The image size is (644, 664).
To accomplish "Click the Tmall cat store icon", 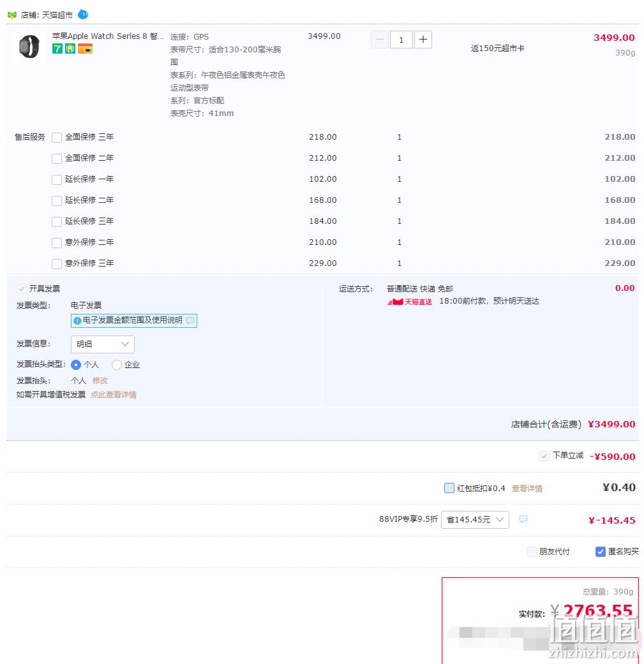I will coord(12,15).
